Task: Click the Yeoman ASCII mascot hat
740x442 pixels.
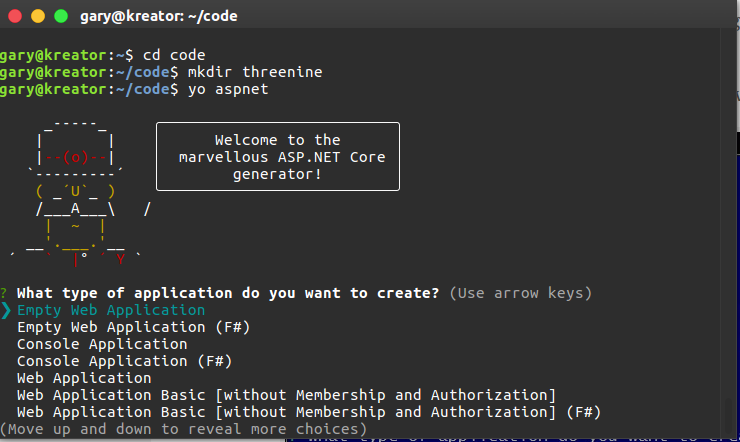Action: [x=76, y=148]
